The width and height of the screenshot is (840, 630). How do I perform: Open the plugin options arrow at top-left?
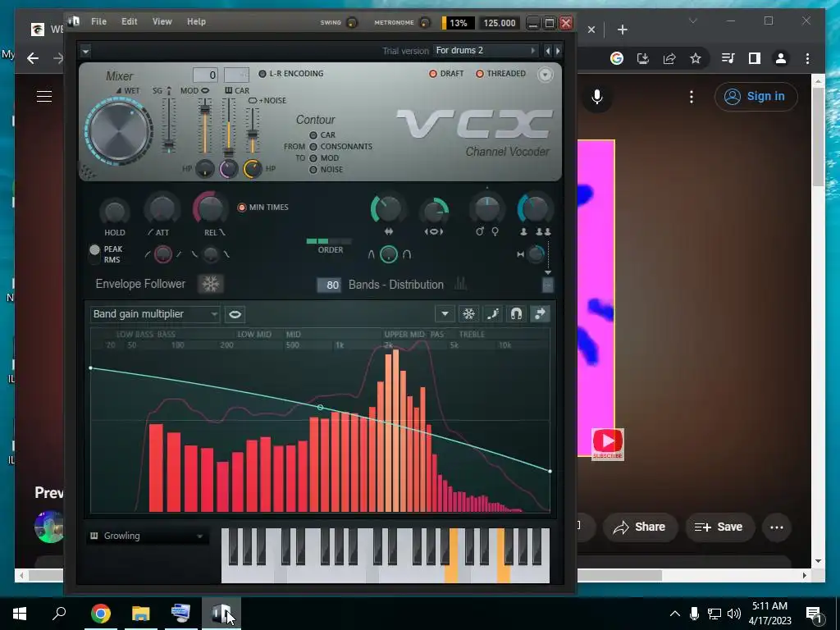click(85, 52)
